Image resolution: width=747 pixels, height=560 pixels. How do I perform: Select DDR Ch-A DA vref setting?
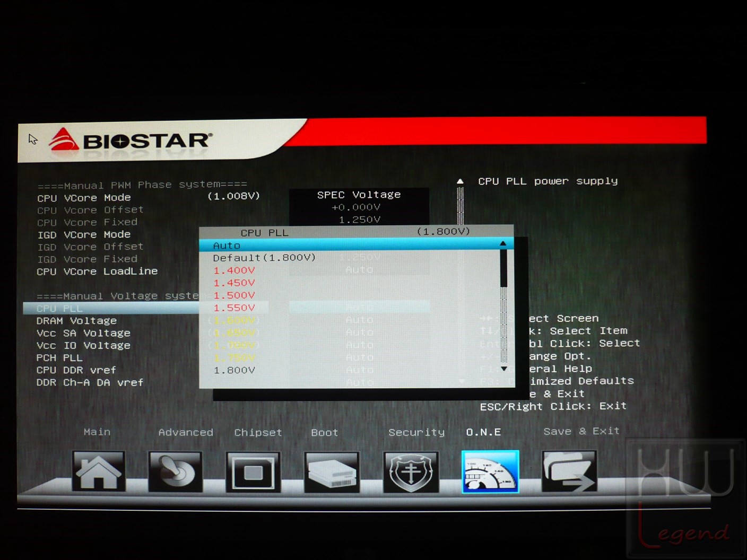point(90,382)
